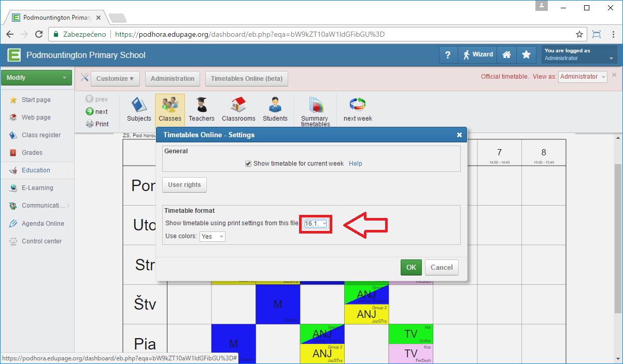Click the Help link in General
This screenshot has width=623, height=364.
pyautogui.click(x=356, y=164)
